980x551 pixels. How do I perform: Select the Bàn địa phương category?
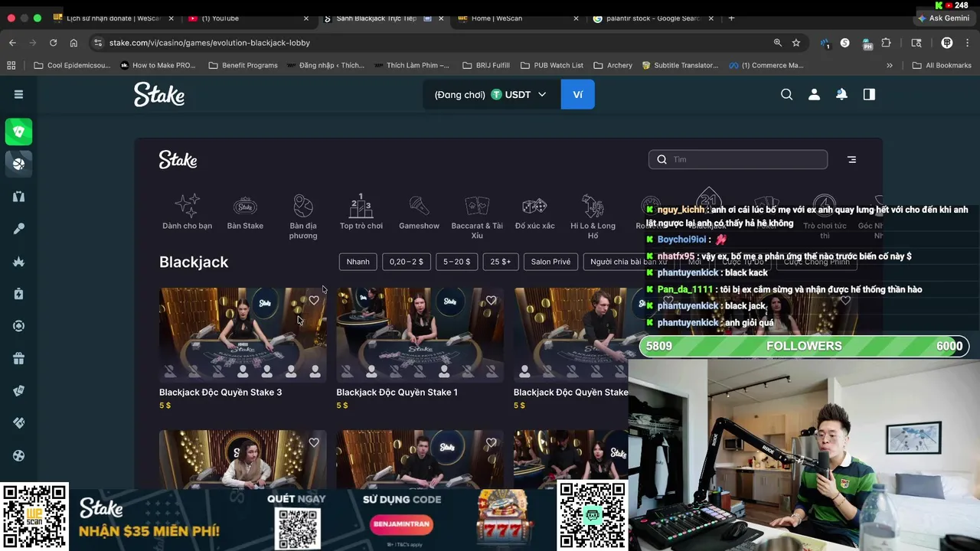click(x=303, y=217)
